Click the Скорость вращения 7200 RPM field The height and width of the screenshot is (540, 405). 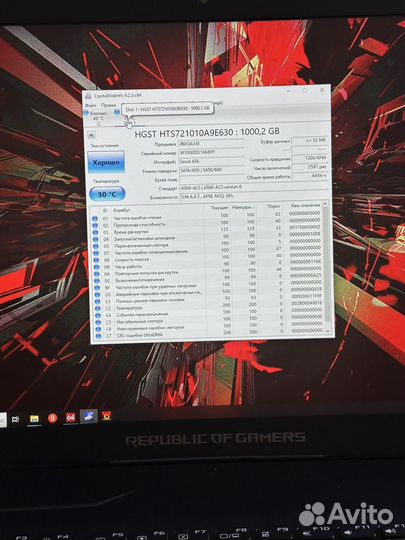[x=310, y=158]
